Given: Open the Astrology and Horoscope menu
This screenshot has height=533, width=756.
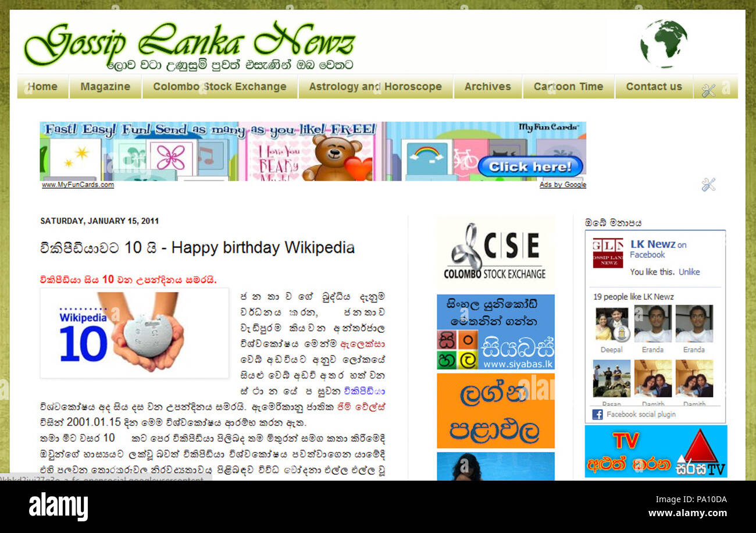Looking at the screenshot, I should click(x=375, y=87).
